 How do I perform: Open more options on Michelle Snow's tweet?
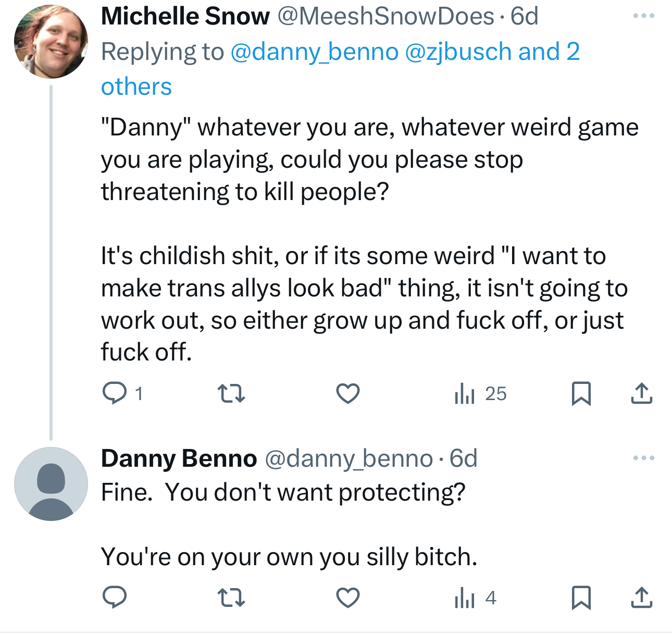643,16
